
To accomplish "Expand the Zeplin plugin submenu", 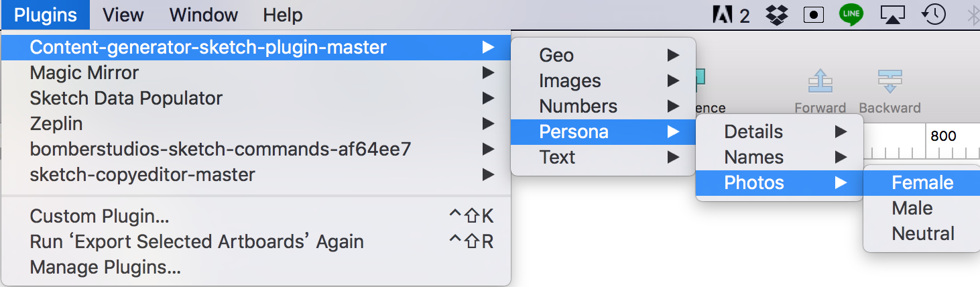I will (256, 124).
